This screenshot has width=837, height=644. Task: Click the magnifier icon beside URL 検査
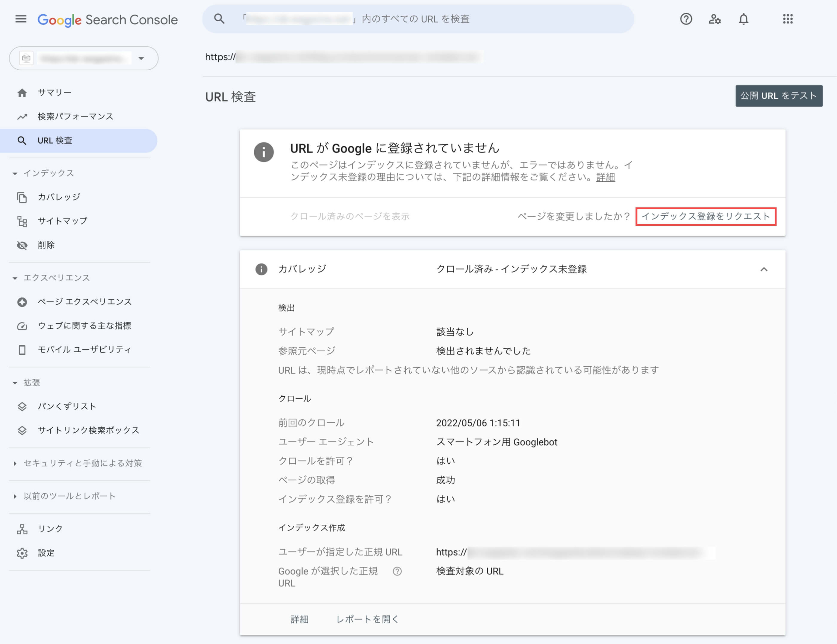tap(22, 140)
